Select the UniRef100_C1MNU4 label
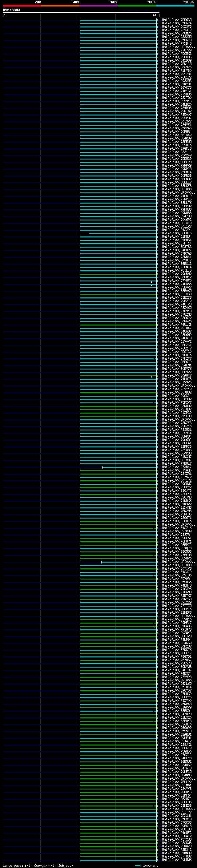Viewport: 197px width, 868px height. click(x=177, y=236)
